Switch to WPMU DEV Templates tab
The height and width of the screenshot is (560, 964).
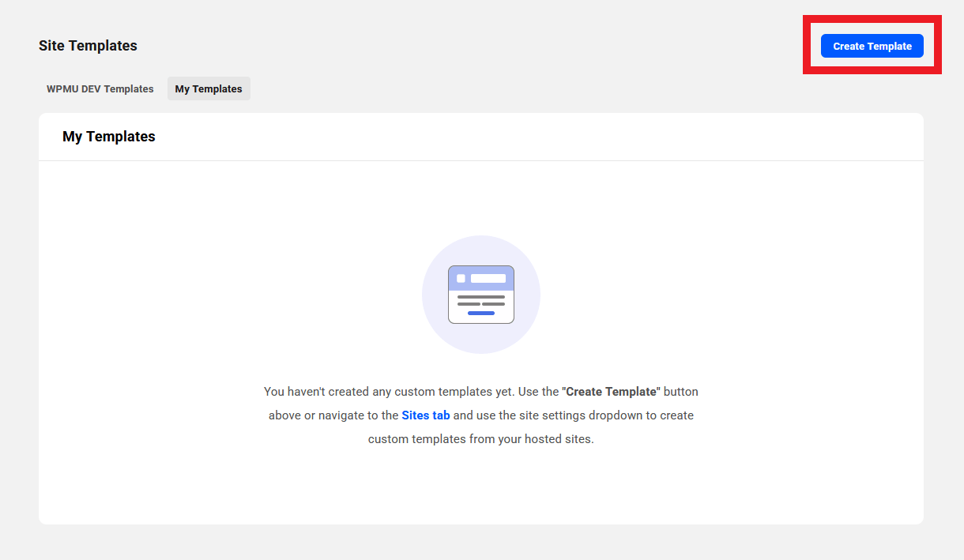point(100,88)
